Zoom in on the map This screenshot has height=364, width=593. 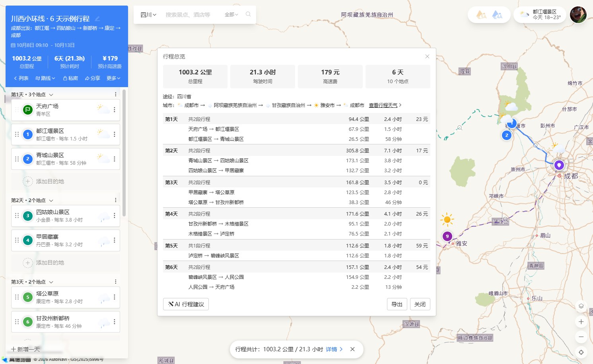(581, 321)
